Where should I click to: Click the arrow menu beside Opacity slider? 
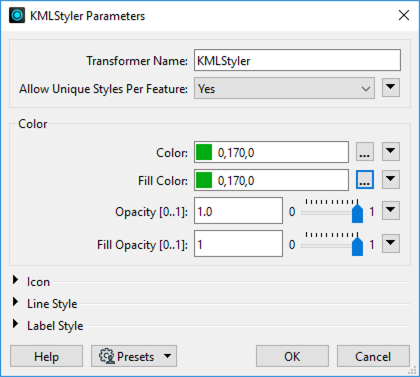pos(391,211)
